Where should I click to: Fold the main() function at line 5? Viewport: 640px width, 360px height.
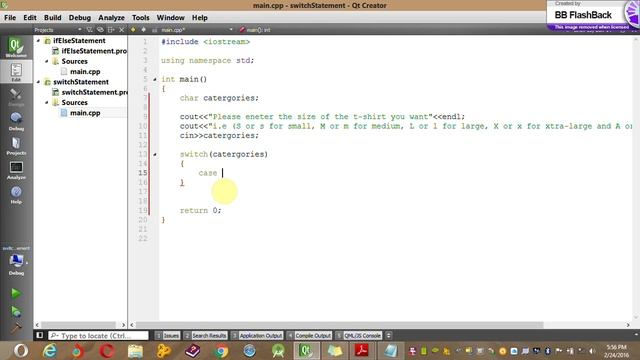[x=155, y=79]
